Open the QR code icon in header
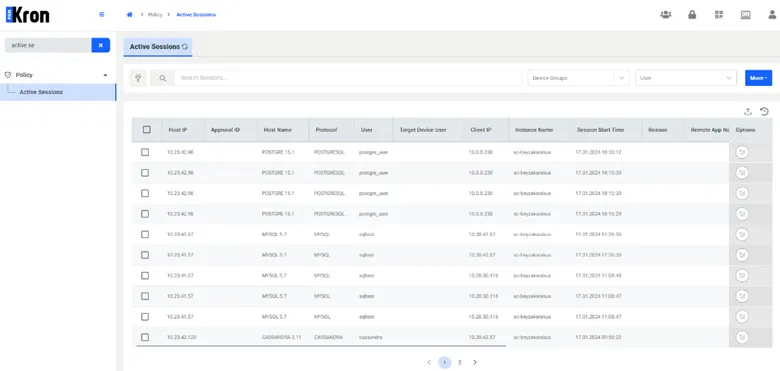The width and height of the screenshot is (780, 371). pos(718,14)
